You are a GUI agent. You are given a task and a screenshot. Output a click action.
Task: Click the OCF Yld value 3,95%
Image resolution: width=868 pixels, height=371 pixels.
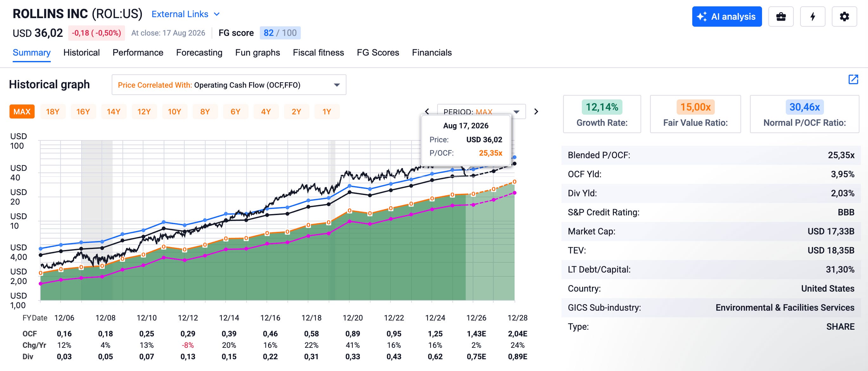pos(842,174)
